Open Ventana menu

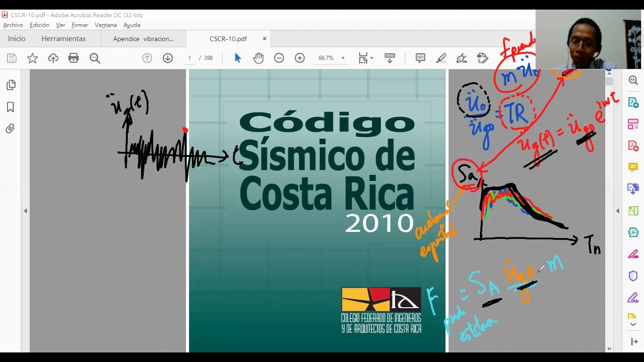click(x=106, y=25)
